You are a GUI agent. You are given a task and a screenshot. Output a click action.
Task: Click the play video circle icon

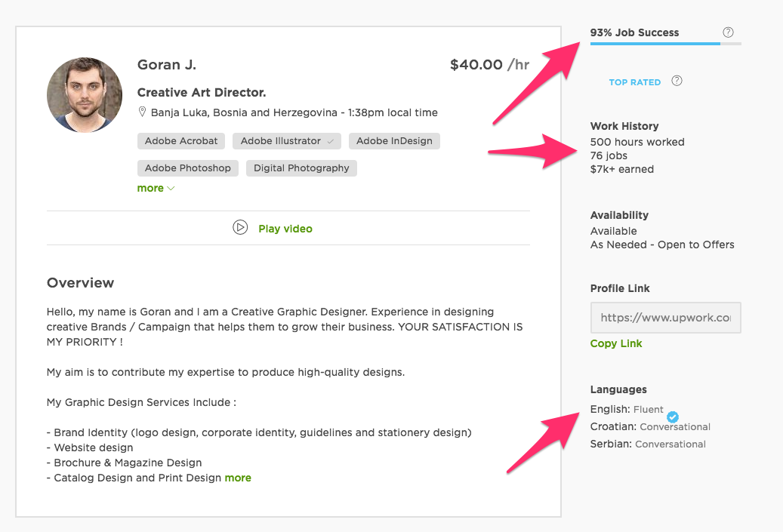click(x=240, y=228)
